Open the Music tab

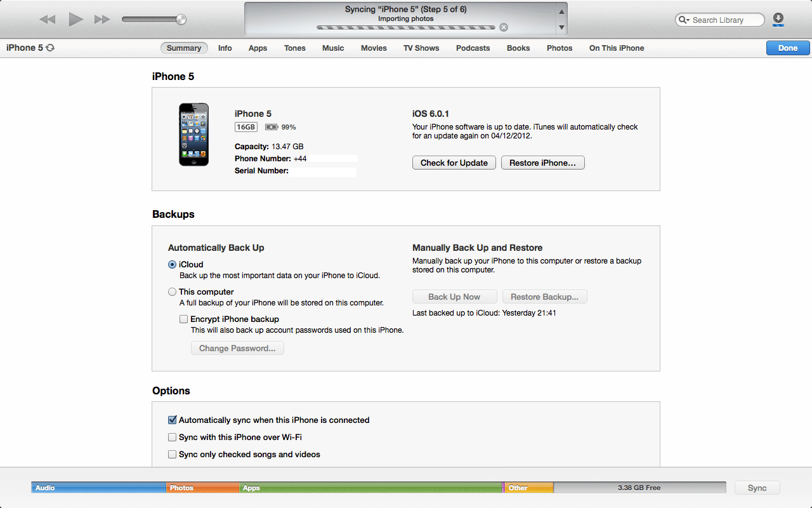(x=333, y=48)
